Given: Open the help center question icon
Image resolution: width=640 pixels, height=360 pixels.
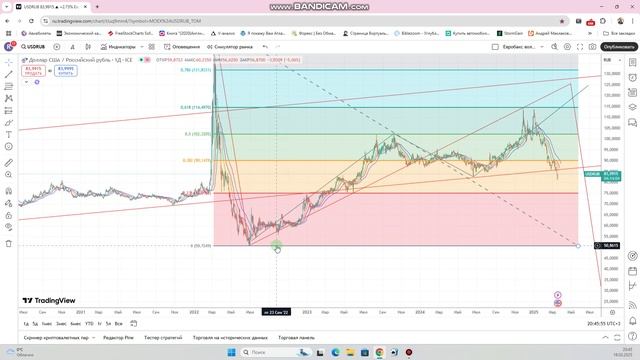Looking at the screenshot, I should tap(632, 336).
